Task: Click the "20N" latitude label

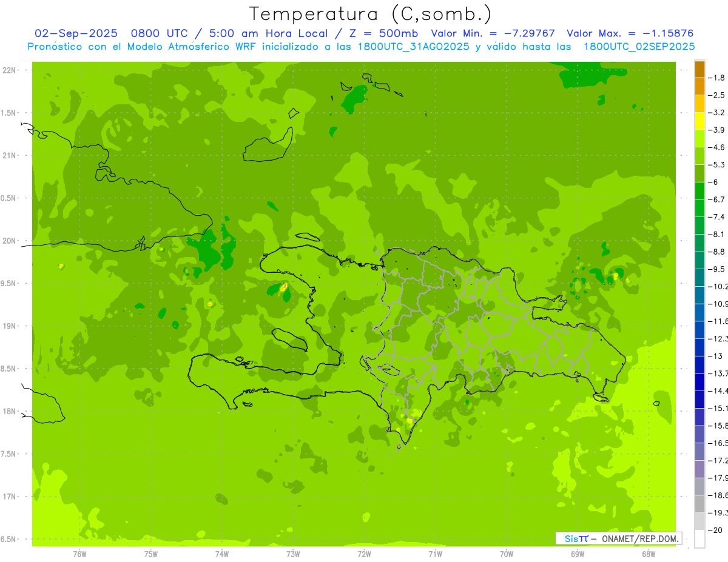Action: (9, 241)
